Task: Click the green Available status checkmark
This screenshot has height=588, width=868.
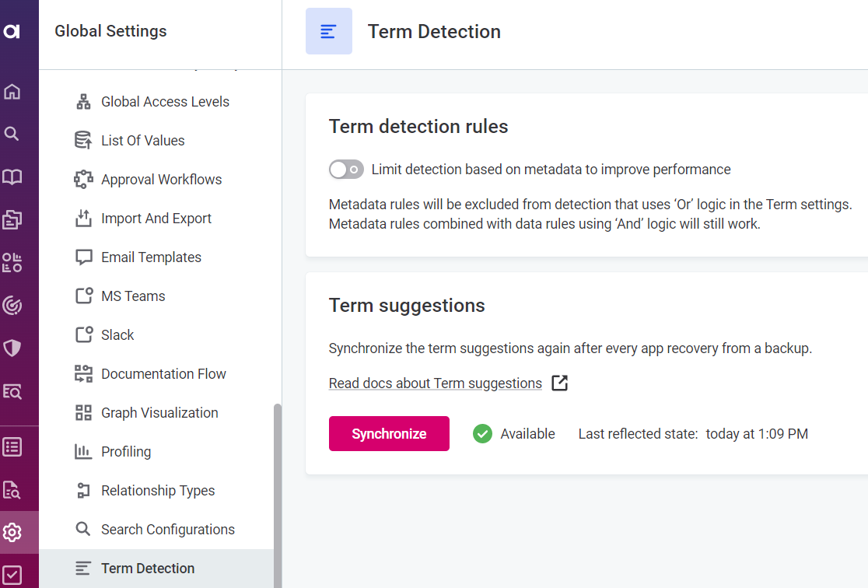Action: coord(482,434)
